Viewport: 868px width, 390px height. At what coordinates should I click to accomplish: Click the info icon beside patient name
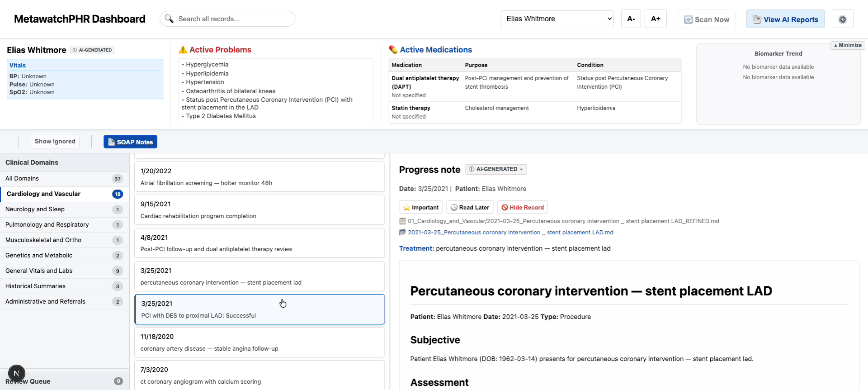point(75,50)
